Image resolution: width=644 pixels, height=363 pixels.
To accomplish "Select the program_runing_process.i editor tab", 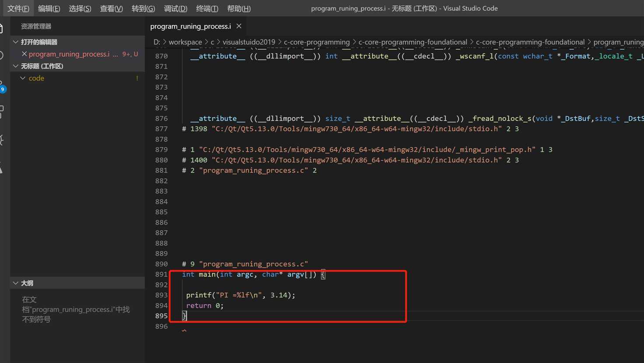I will point(190,26).
